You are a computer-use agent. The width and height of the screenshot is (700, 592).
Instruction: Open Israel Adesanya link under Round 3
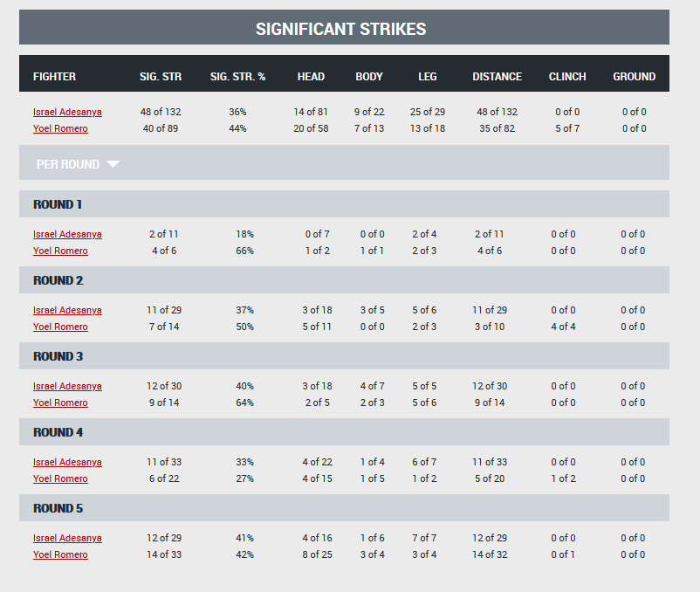coord(67,386)
